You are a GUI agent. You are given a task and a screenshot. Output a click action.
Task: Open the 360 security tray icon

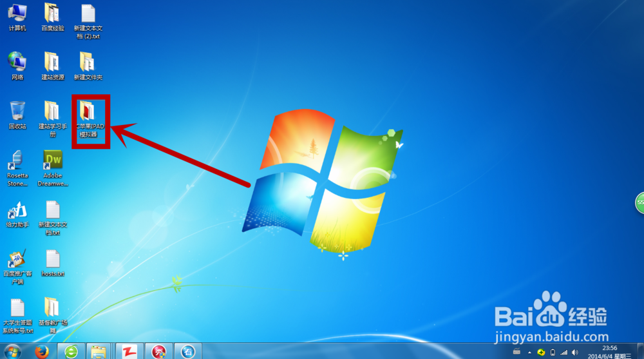coord(541,352)
